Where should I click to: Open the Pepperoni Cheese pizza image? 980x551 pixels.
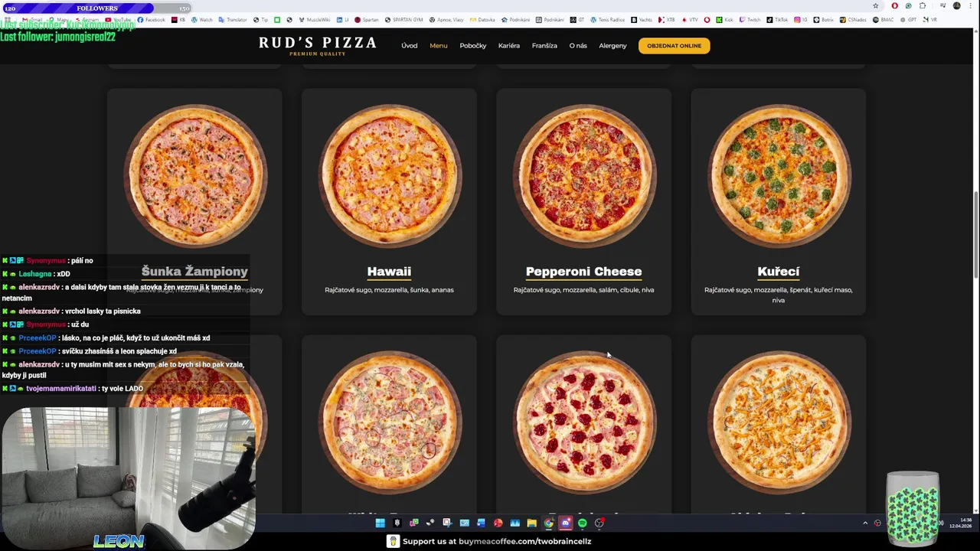[x=584, y=176]
